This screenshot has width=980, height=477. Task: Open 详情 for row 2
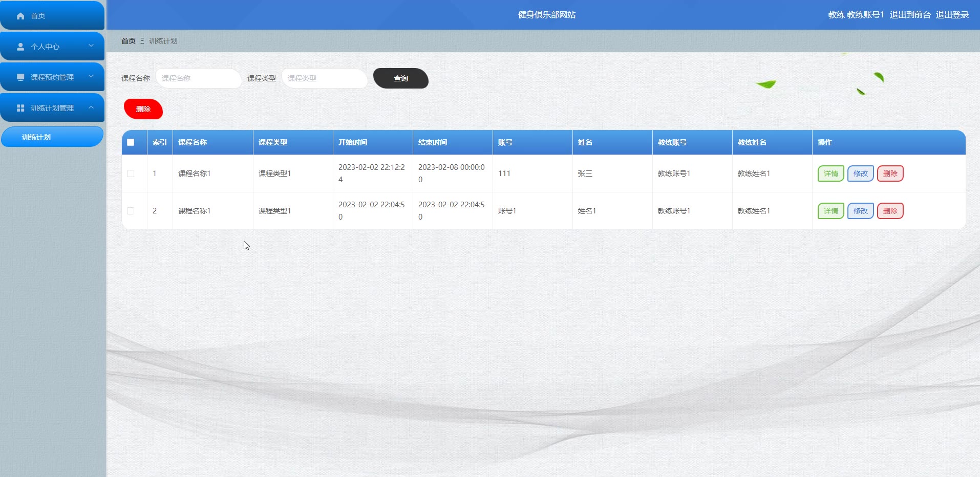point(830,211)
